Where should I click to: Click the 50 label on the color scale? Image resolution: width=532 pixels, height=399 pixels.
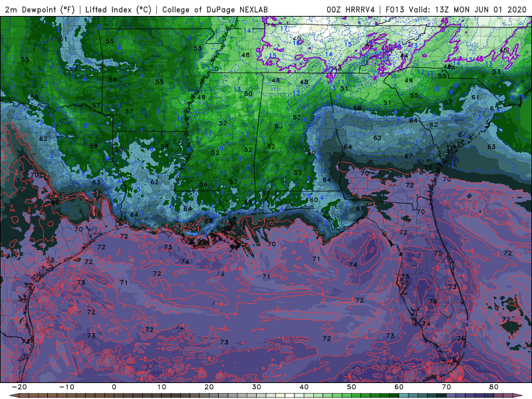click(352, 387)
